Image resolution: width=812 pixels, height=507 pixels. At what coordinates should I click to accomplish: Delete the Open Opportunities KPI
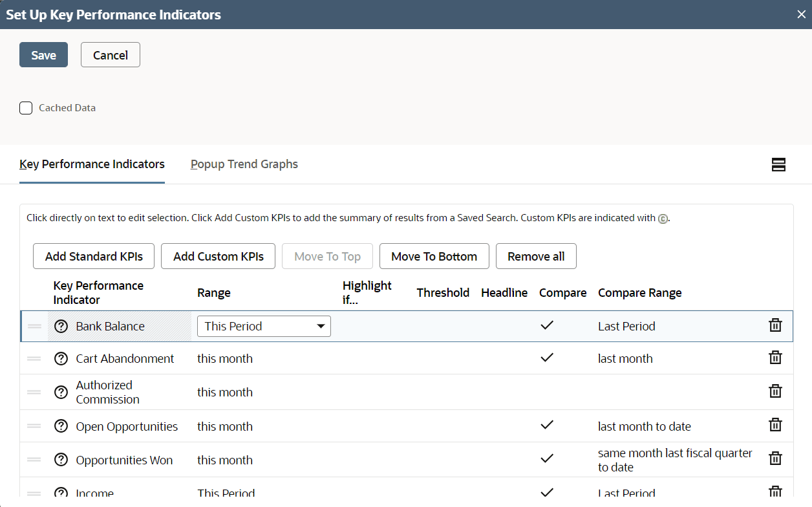775,425
